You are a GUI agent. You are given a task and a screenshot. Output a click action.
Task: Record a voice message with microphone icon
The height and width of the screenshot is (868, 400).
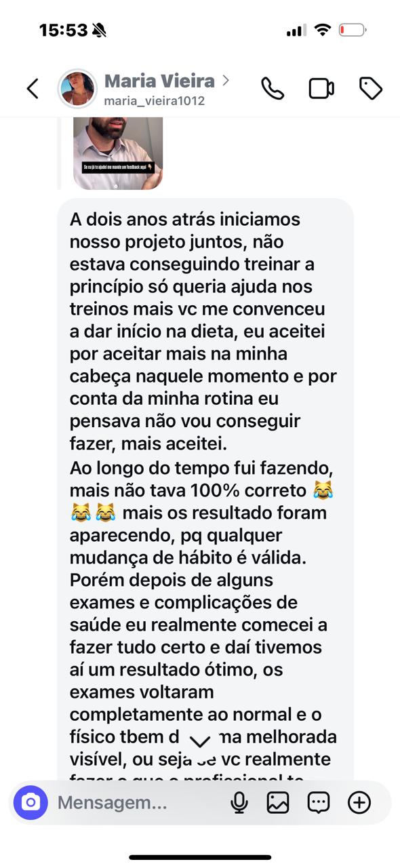239,803
